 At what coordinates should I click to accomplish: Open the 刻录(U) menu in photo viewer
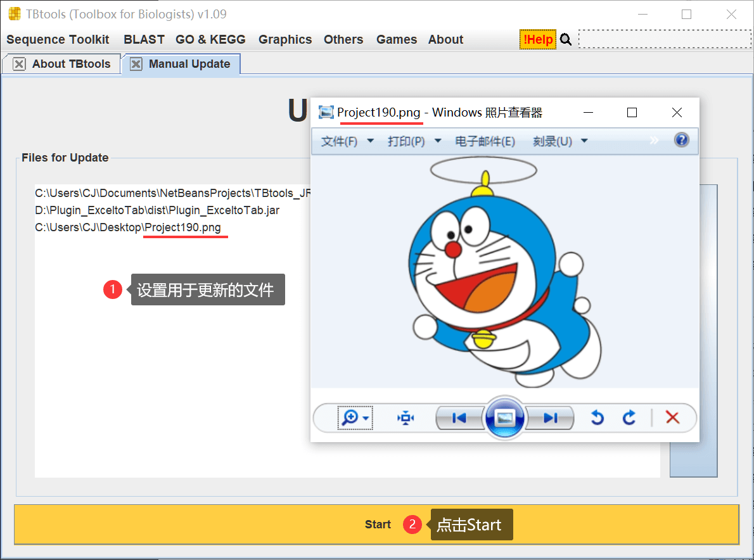[x=560, y=141]
